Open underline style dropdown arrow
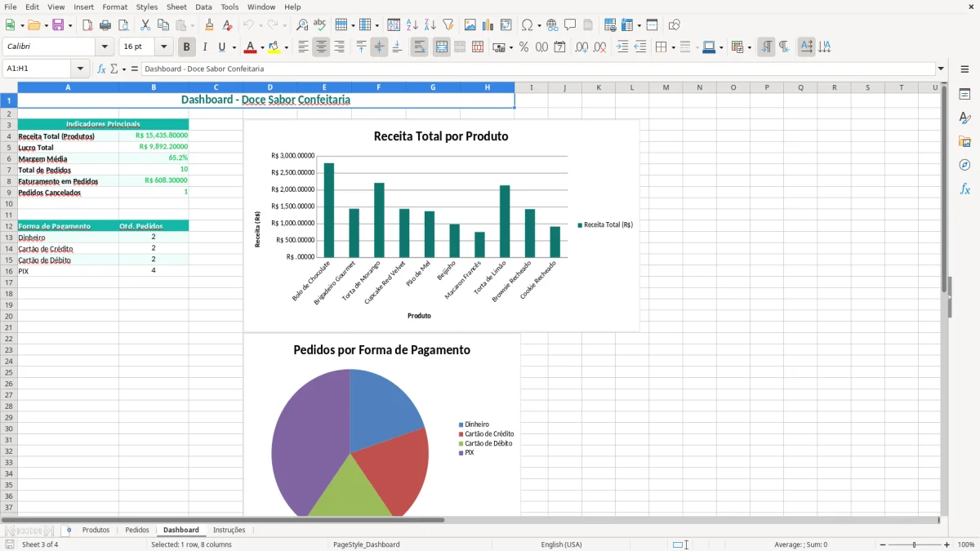The height and width of the screenshot is (551, 980). (x=234, y=47)
